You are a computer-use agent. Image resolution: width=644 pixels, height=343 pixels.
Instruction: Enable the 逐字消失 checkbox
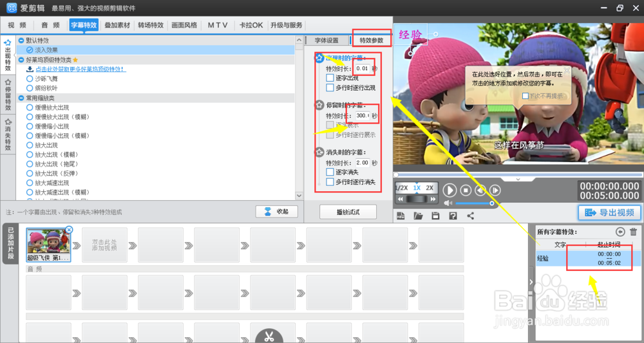tap(330, 172)
